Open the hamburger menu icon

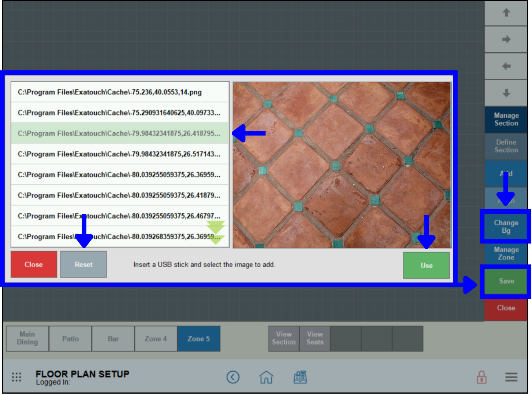511,377
